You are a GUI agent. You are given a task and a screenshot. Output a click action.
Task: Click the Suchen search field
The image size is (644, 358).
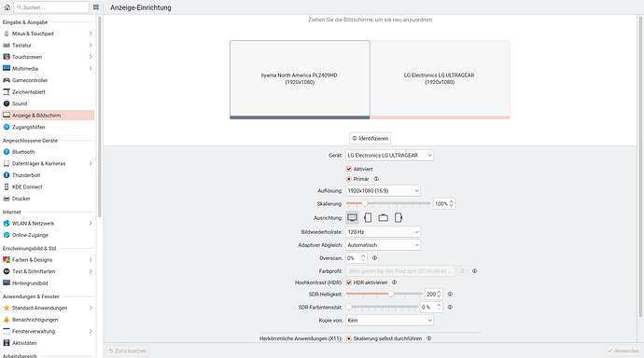(x=51, y=7)
